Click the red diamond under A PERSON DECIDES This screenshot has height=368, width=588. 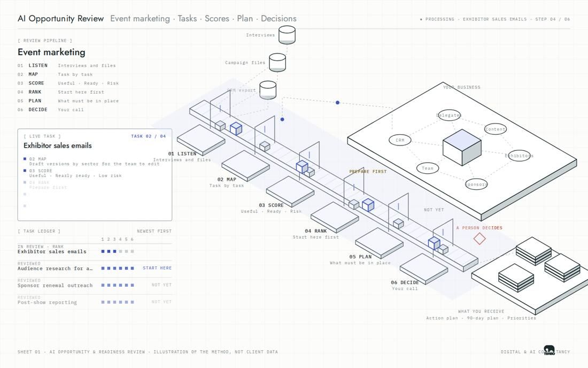tap(479, 239)
